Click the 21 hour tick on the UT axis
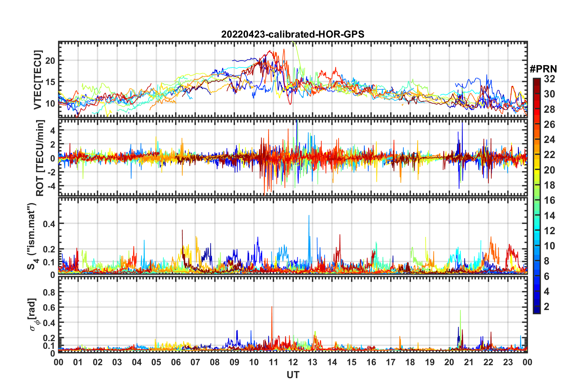The width and height of the screenshot is (586, 392). [x=469, y=362]
